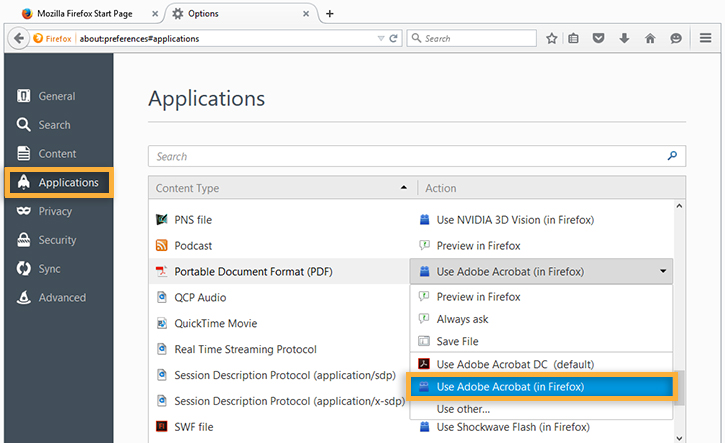725x443 pixels.
Task: Click the bookmark star icon
Action: point(551,38)
